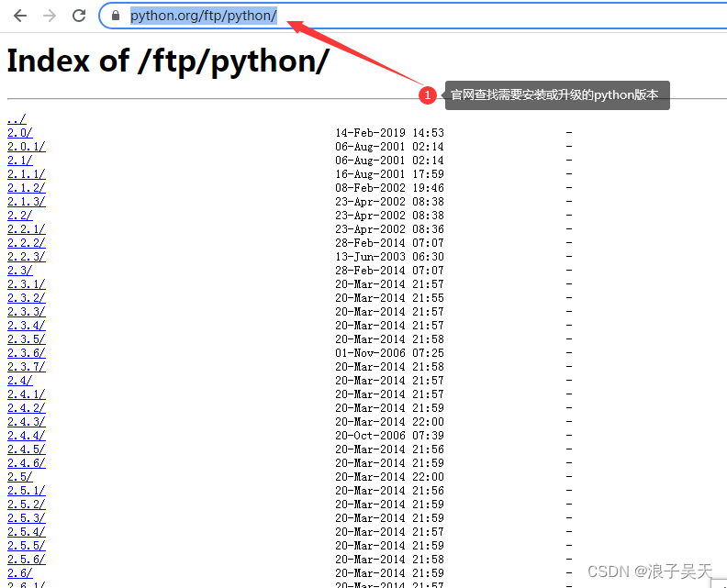Open the 2.4.5/ directory link
The height and width of the screenshot is (588, 727).
click(27, 449)
